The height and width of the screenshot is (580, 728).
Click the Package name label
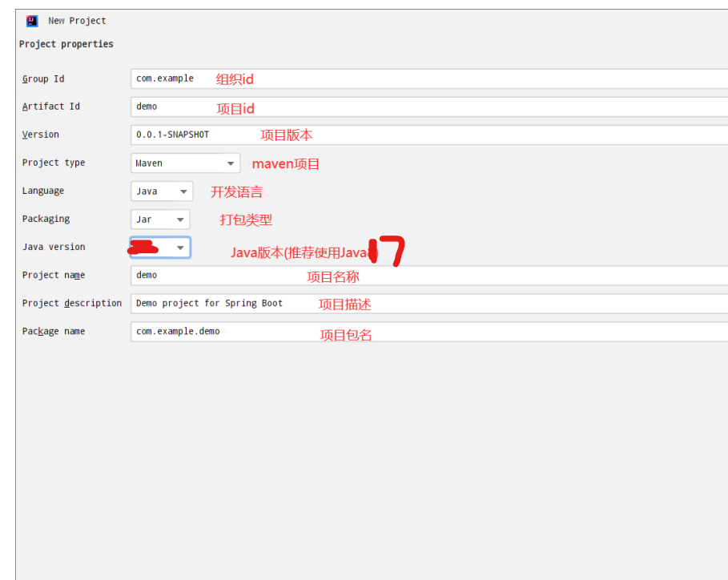[x=54, y=332]
